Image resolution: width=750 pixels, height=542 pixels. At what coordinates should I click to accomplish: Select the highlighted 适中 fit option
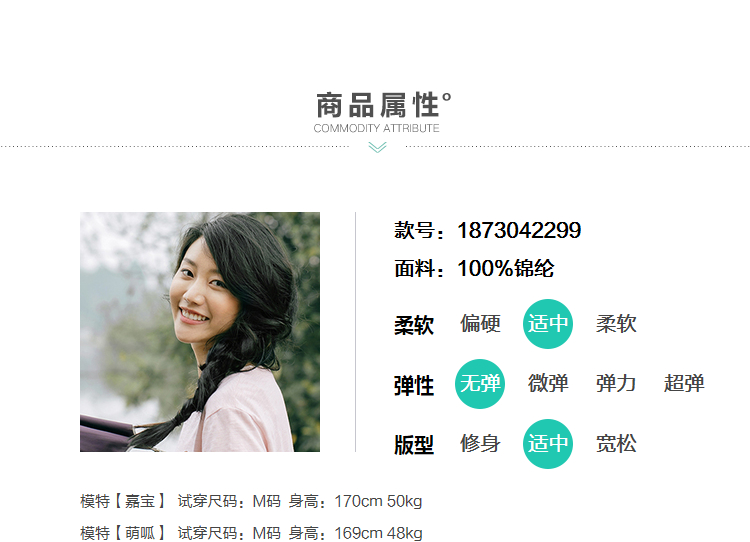[x=548, y=443]
